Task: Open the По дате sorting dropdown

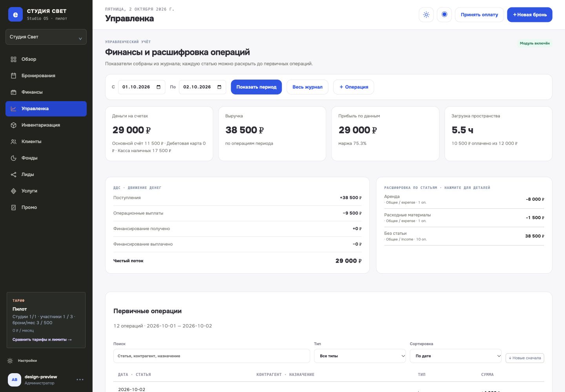Action: click(456, 356)
